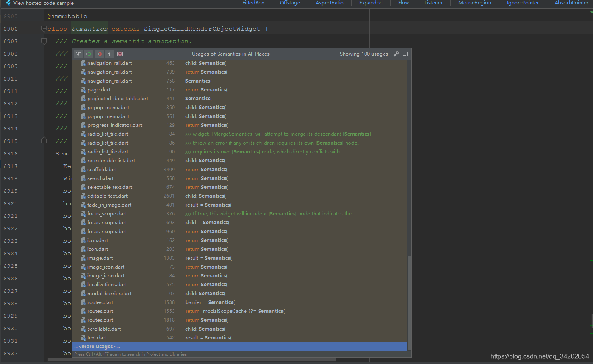593x364 pixels.
Task: Select navigation_rail.dart usage at line 758
Action: [x=240, y=81]
